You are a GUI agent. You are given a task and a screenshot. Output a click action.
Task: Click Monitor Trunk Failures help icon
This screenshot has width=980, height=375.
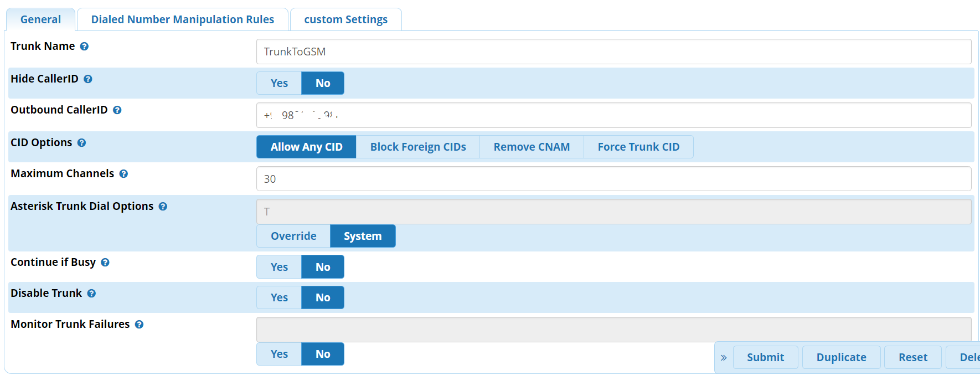(139, 325)
